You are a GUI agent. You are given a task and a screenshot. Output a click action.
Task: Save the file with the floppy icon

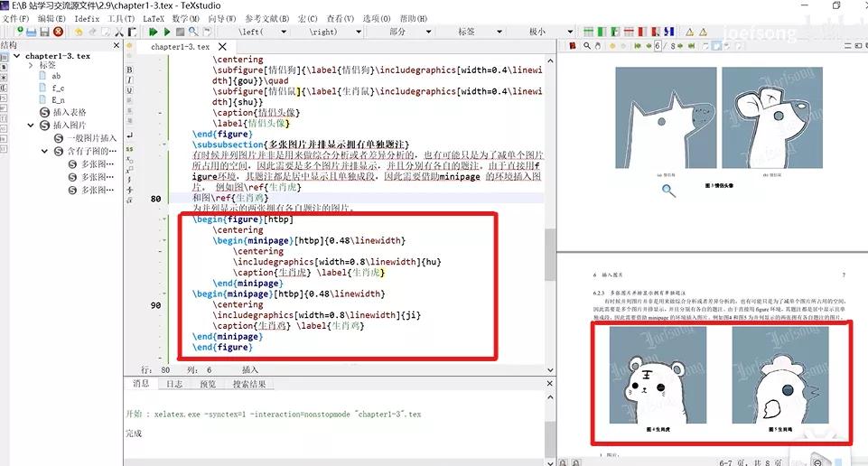pyautogui.click(x=45, y=33)
